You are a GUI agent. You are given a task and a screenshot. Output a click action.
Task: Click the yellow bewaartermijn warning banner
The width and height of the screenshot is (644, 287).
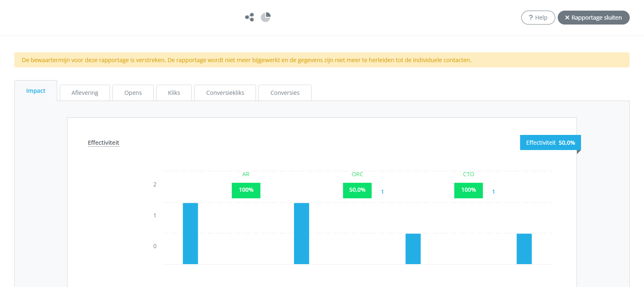coord(322,60)
